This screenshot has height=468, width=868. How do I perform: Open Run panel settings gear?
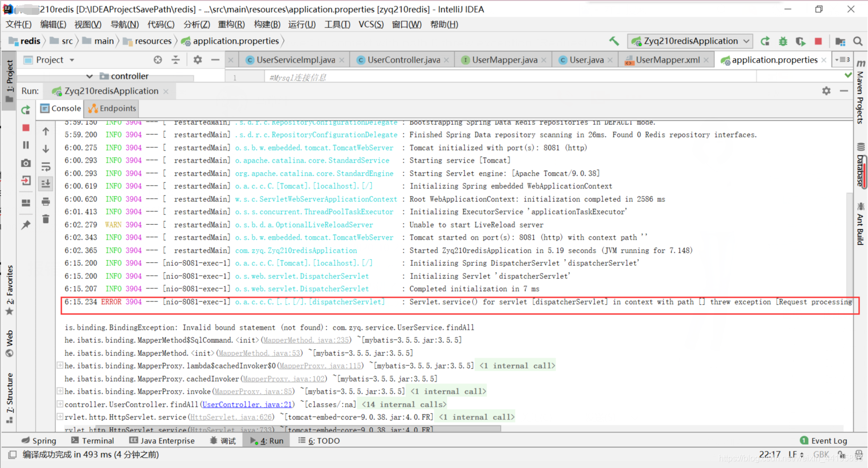click(x=826, y=91)
